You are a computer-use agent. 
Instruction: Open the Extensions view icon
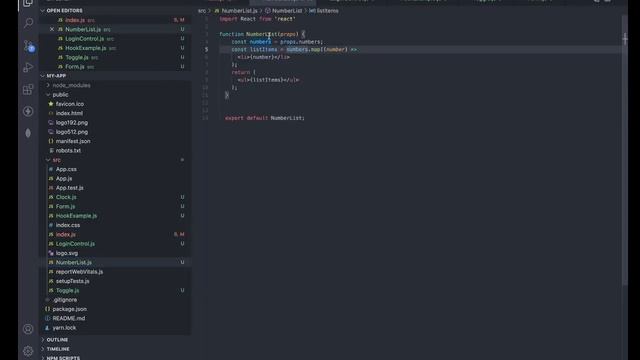click(x=28, y=89)
